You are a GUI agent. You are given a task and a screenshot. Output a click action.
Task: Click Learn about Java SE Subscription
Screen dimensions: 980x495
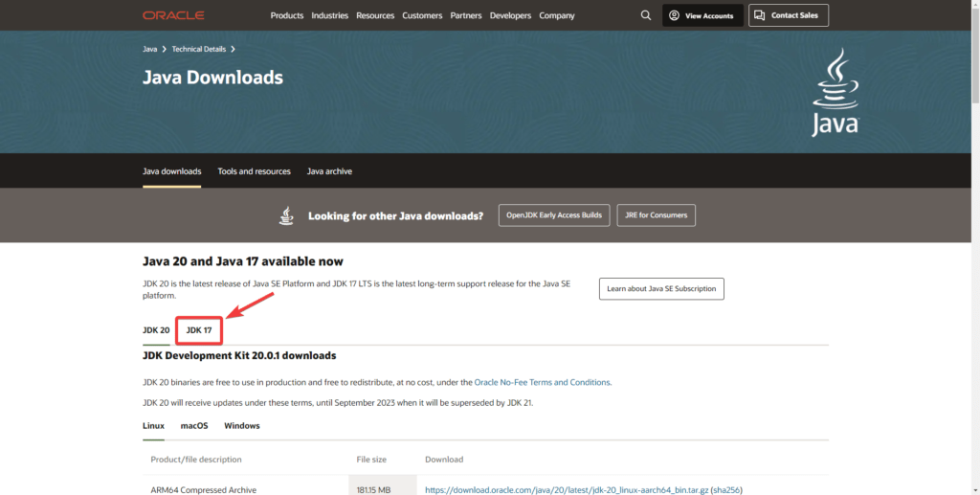pos(661,289)
